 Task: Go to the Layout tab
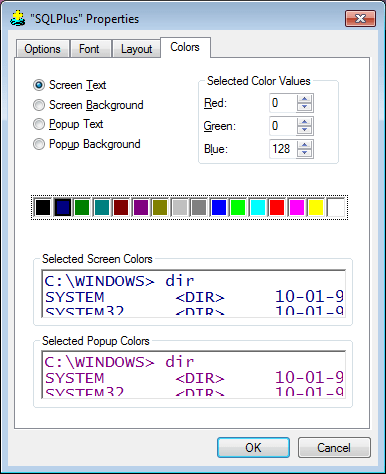pos(136,49)
